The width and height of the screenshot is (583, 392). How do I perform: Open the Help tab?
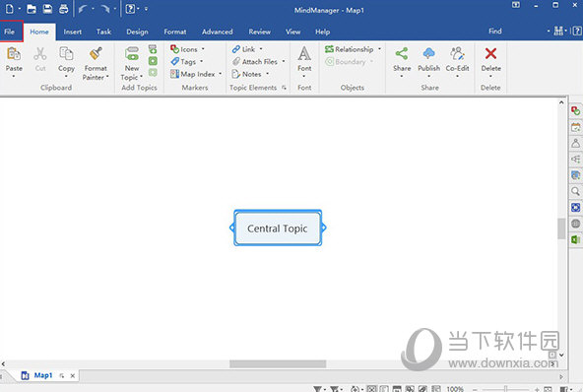point(323,32)
